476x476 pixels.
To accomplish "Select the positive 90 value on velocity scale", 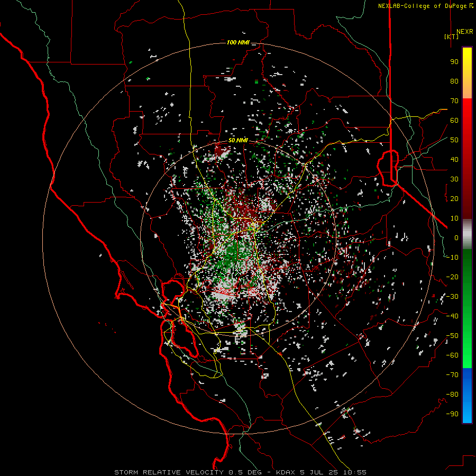I will click(x=454, y=62).
